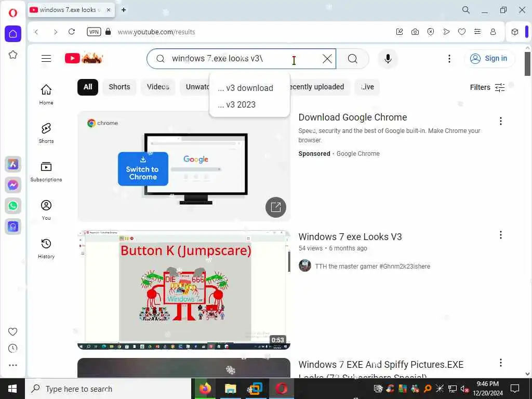This screenshot has height=399, width=532.
Task: Click the Switch to Chrome ad button
Action: [x=143, y=169]
